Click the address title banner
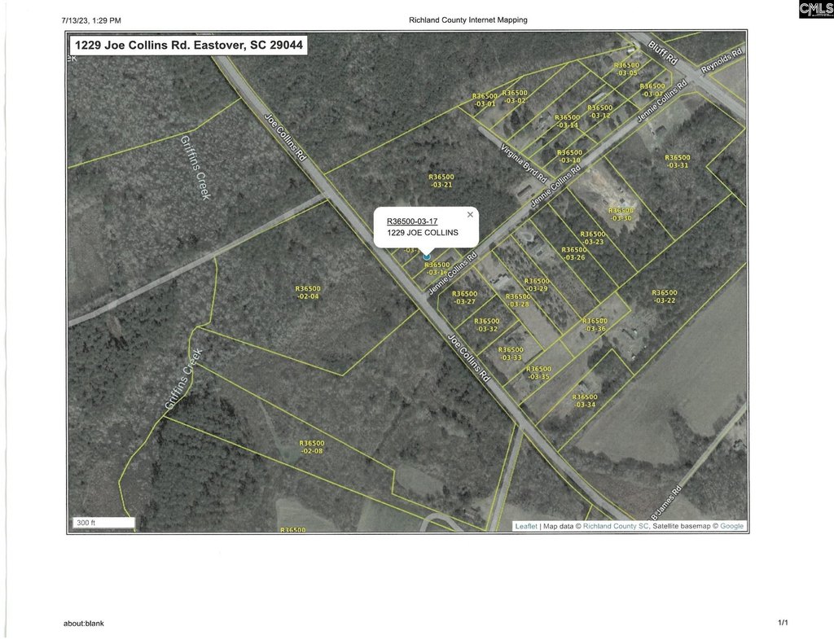 pos(187,46)
